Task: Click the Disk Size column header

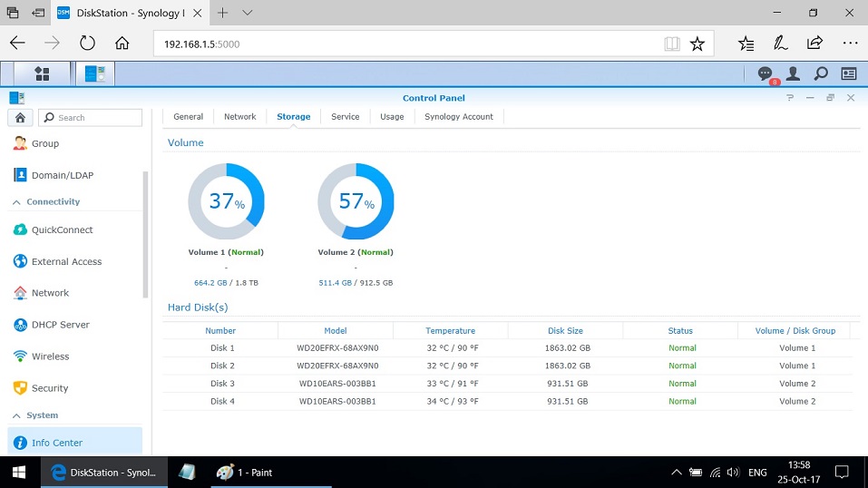Action: click(x=565, y=331)
